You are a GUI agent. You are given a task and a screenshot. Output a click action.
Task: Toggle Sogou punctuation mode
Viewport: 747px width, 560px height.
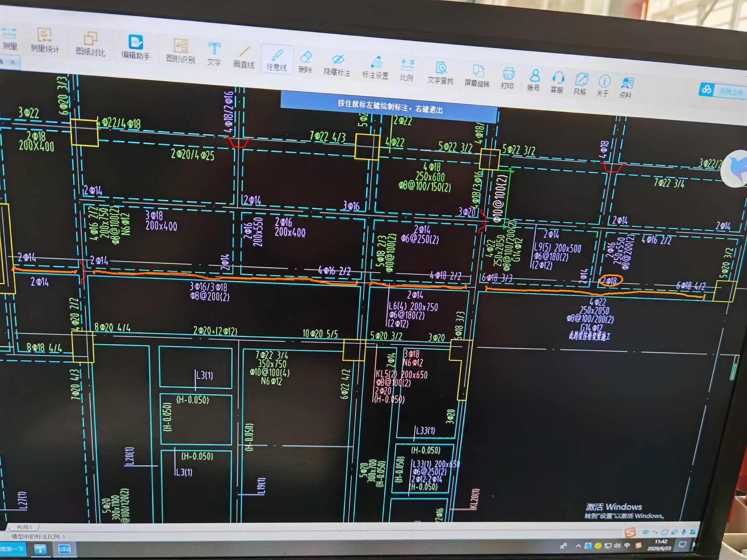(x=655, y=532)
